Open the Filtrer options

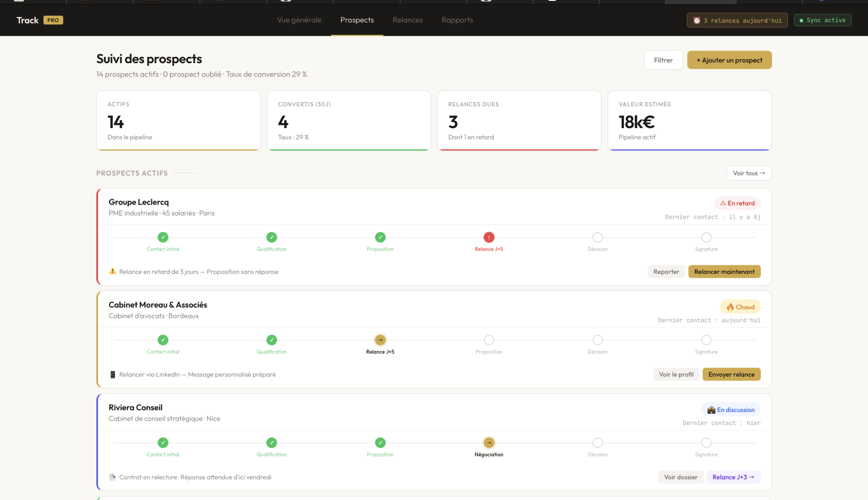[663, 60]
